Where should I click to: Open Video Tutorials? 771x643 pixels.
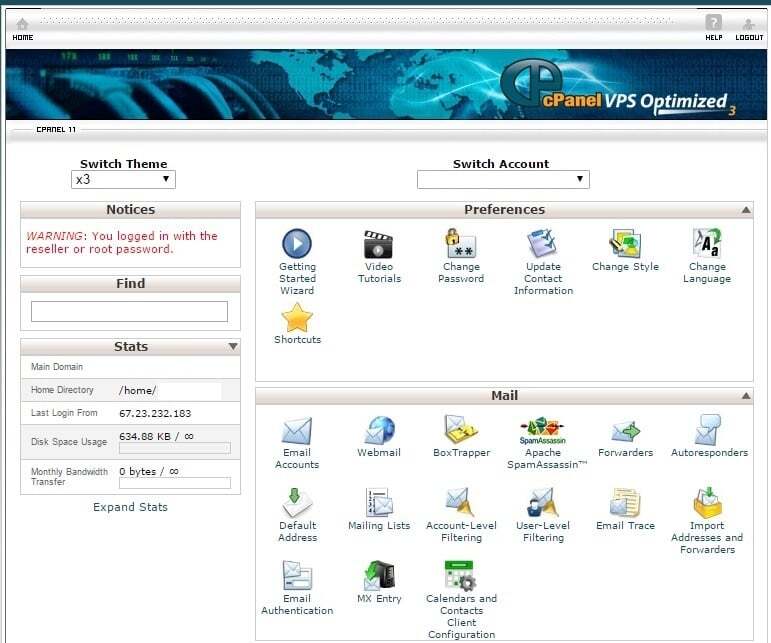(x=379, y=256)
